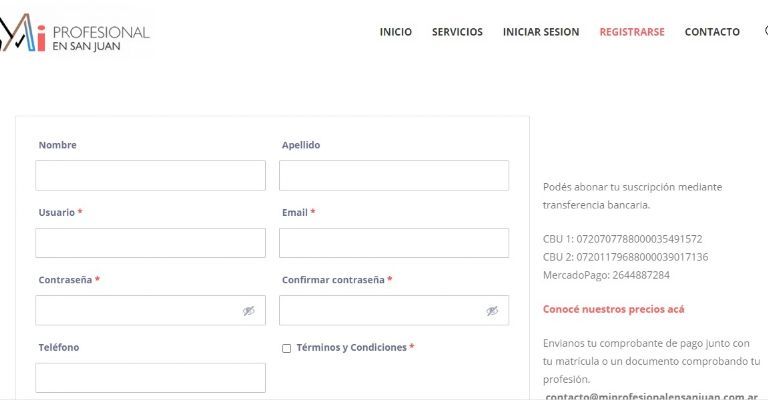Open the SERVICIOS menu item
The width and height of the screenshot is (768, 400).
point(457,32)
